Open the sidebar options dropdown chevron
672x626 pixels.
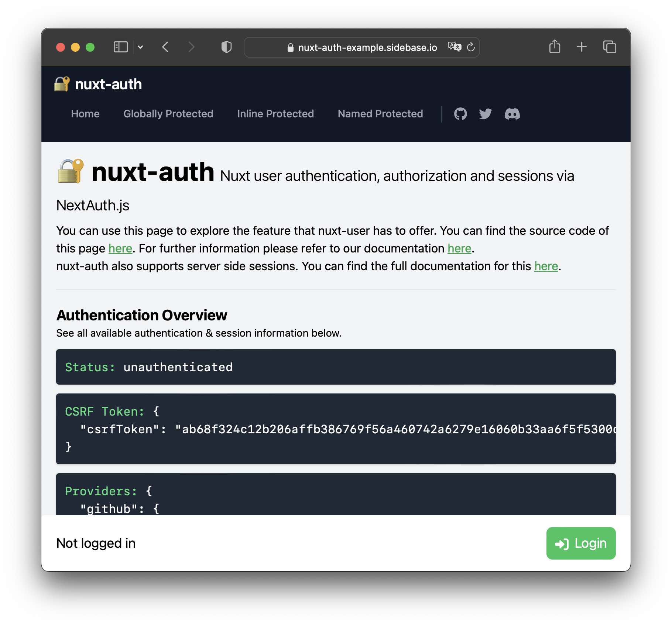(x=140, y=47)
